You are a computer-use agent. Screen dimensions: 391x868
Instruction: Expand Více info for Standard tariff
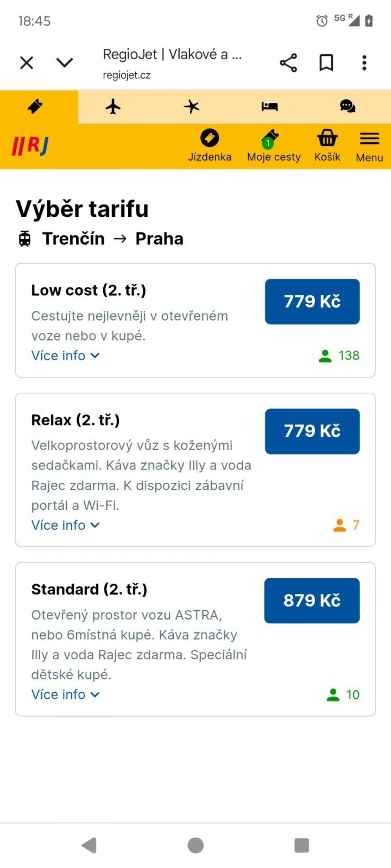(x=65, y=695)
